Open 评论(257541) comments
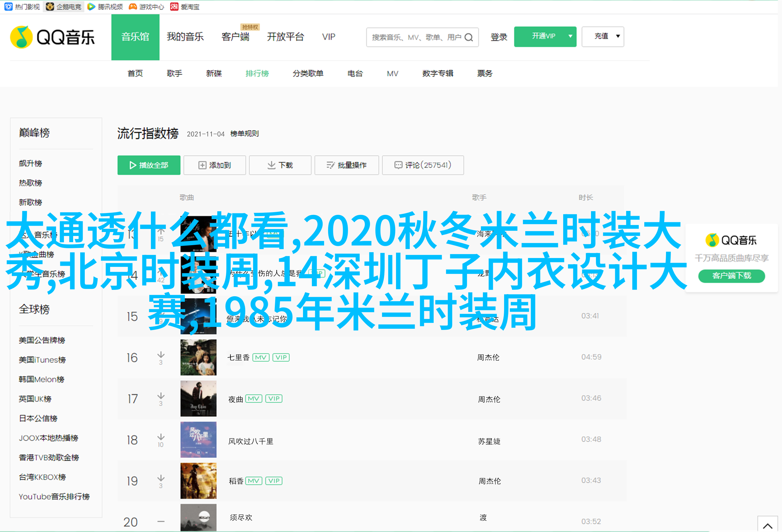Image resolution: width=782 pixels, height=532 pixels. [423, 165]
